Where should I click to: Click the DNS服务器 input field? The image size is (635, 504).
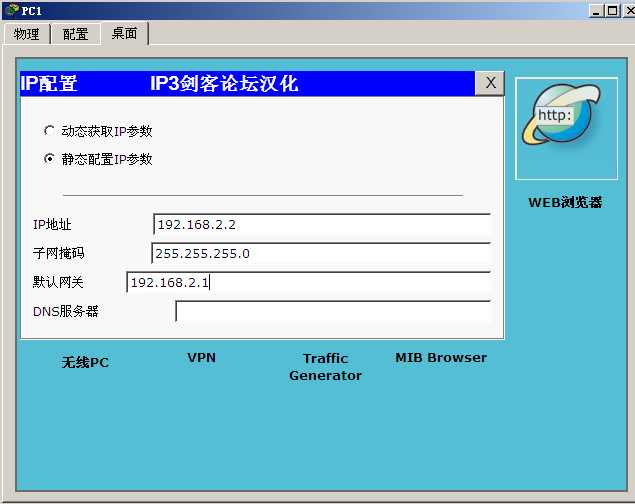point(333,311)
